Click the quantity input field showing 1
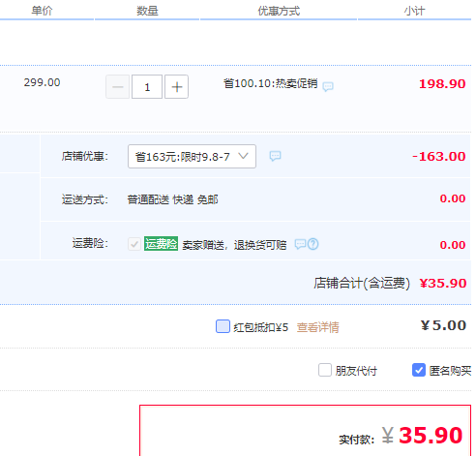Image resolution: width=476 pixels, height=456 pixels. tap(147, 87)
